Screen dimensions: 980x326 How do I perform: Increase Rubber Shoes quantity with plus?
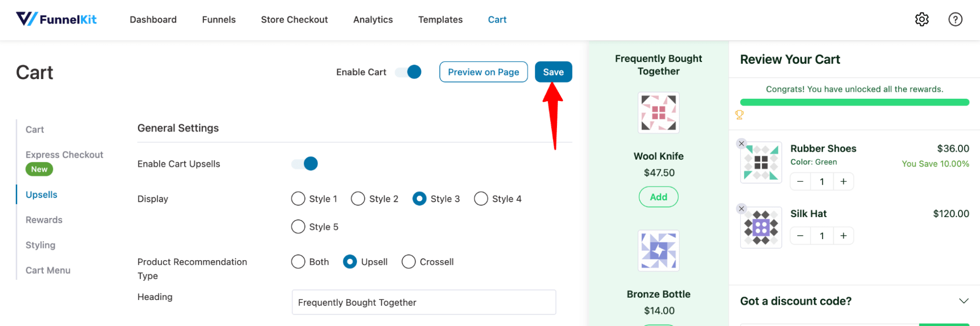(843, 181)
